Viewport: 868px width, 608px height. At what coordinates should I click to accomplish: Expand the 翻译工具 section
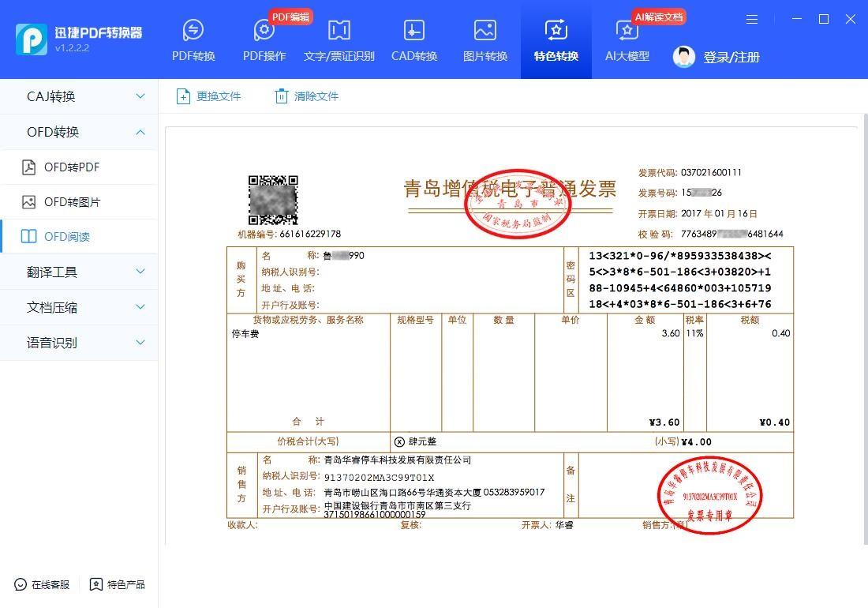(x=79, y=271)
